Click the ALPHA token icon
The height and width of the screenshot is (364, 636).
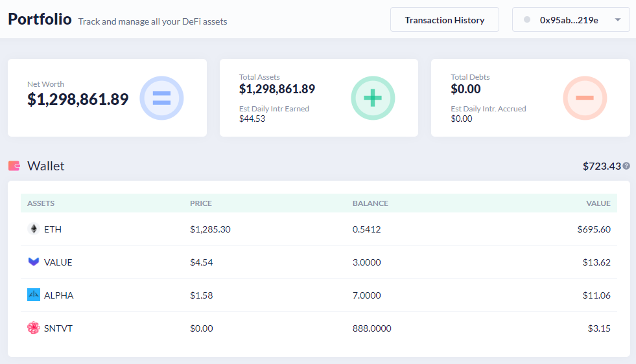pos(34,295)
